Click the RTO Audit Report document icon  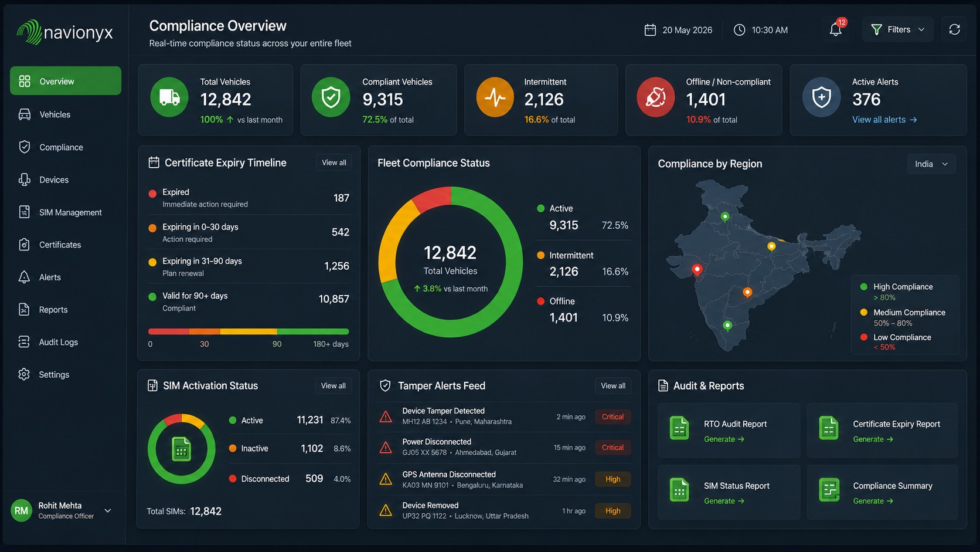pos(679,428)
